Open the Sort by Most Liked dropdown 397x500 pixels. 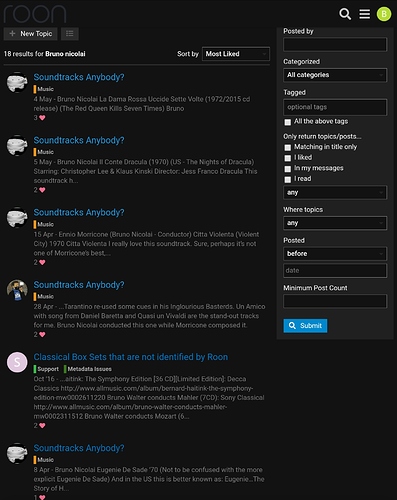[236, 54]
